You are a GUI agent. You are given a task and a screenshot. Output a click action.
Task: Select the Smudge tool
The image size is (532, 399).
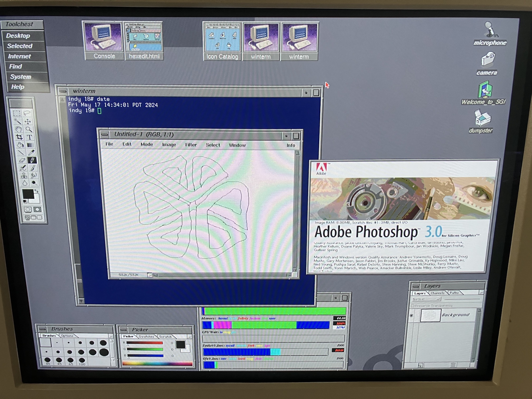coord(34,175)
